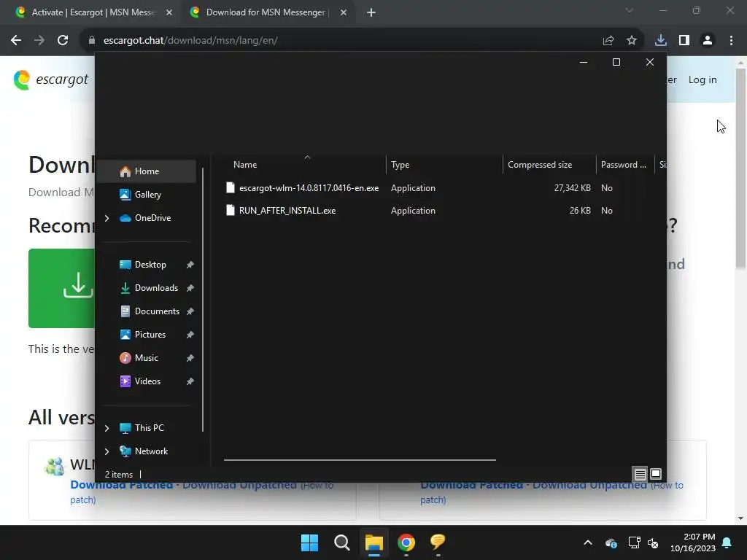Unpin Desktop via its pin icon
Screen dimensions: 747x560
pyautogui.click(x=190, y=265)
